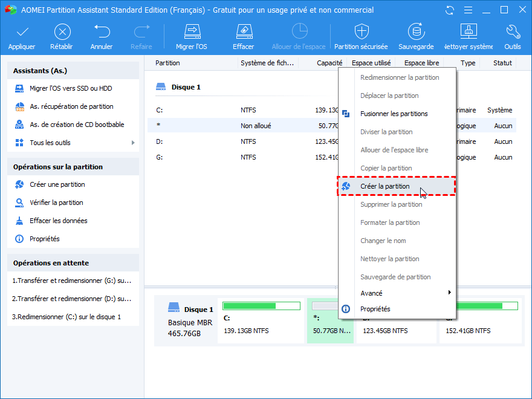Image resolution: width=532 pixels, height=399 pixels.
Task: Click Effacer les données in sidebar
Action: pyautogui.click(x=59, y=221)
